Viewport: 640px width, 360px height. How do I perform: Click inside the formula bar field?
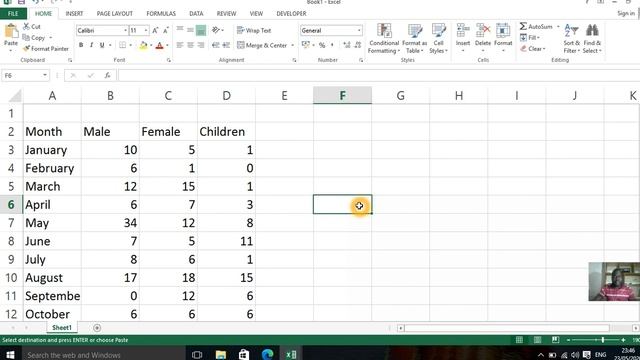pyautogui.click(x=379, y=76)
